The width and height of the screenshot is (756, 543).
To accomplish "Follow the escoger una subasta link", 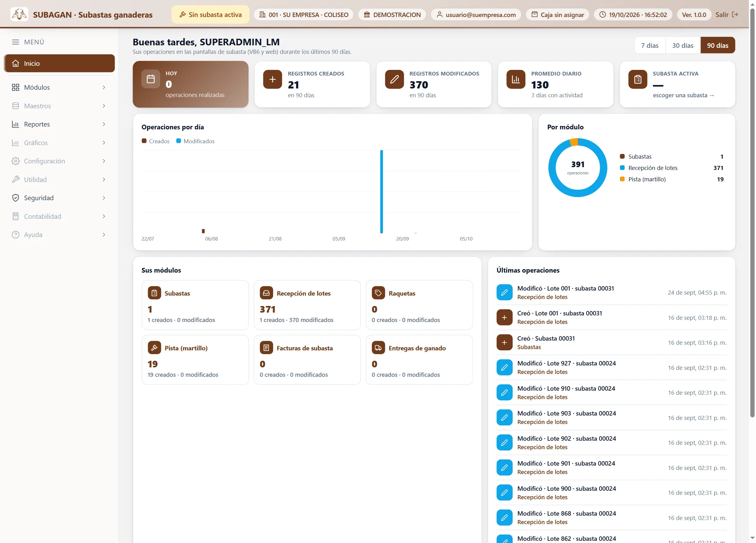I will coord(683,95).
